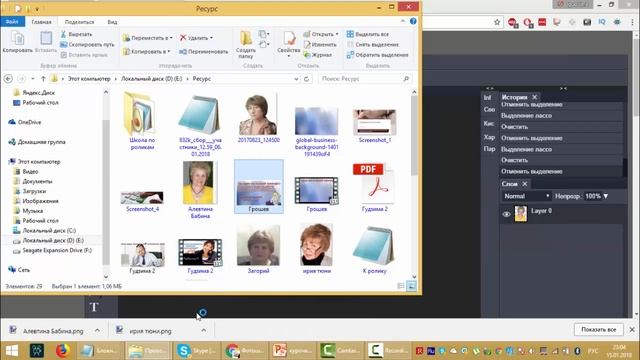Open the Normal blend mode dropdown

coord(526,196)
